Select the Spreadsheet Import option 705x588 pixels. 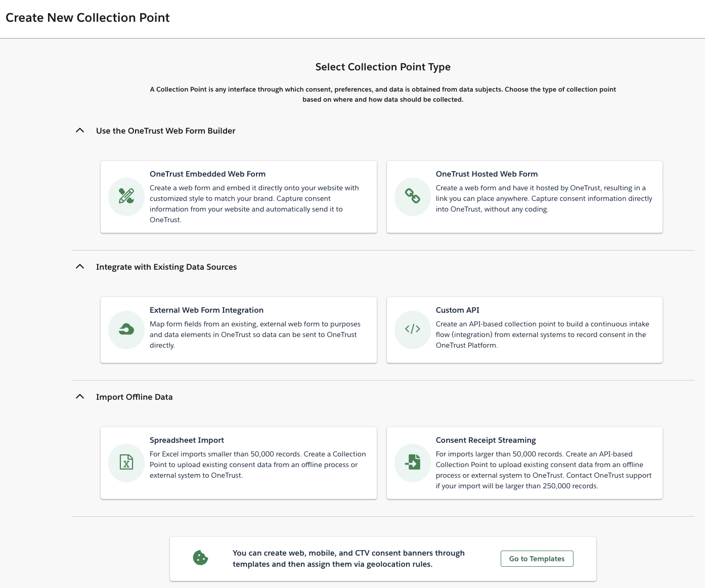(x=239, y=463)
